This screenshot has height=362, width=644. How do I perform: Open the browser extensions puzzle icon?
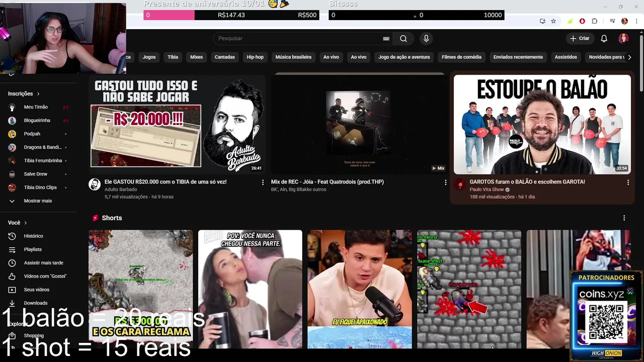point(595,21)
